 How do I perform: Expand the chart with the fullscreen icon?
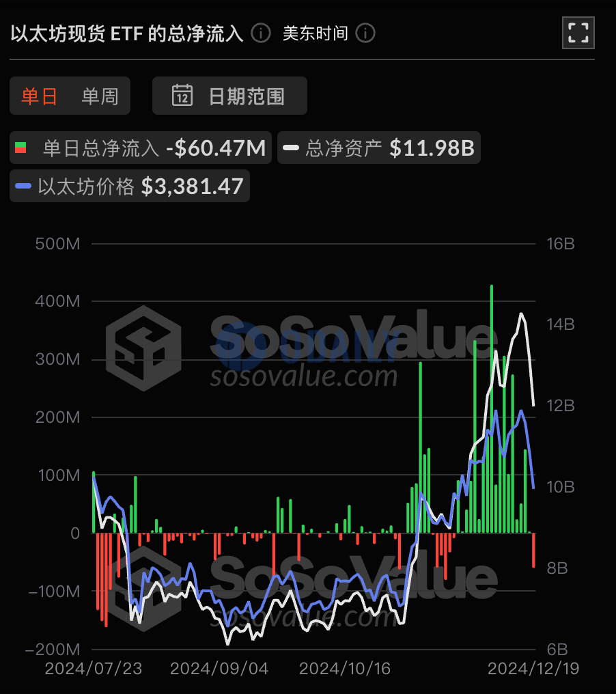[x=578, y=32]
